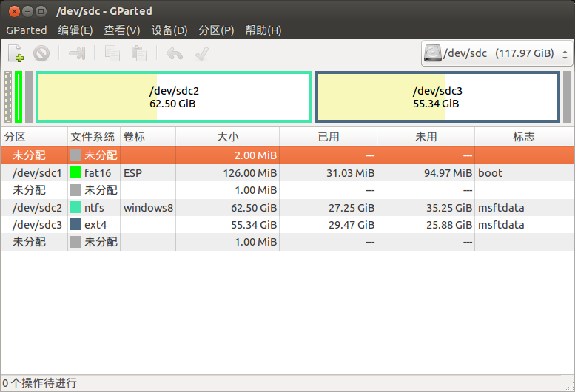Viewport: 575px width, 392px height.
Task: Click the windows8 volume label cell
Action: point(148,208)
